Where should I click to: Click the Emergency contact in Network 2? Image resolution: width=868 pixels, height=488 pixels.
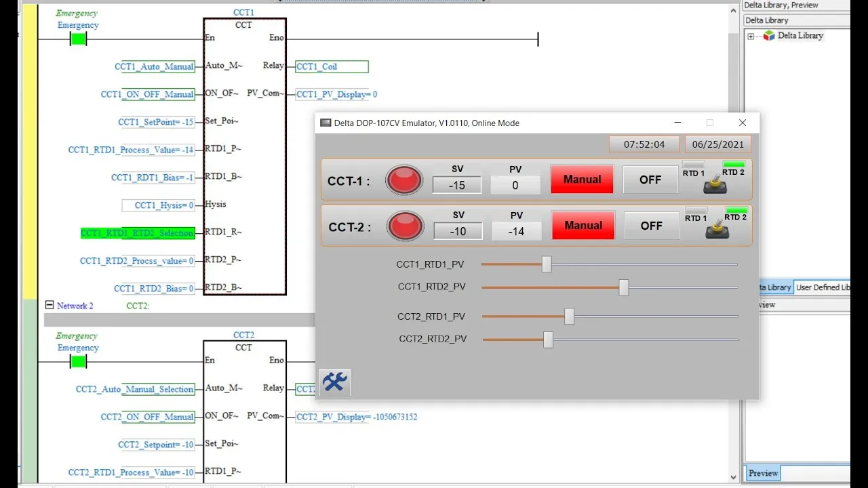coord(78,362)
